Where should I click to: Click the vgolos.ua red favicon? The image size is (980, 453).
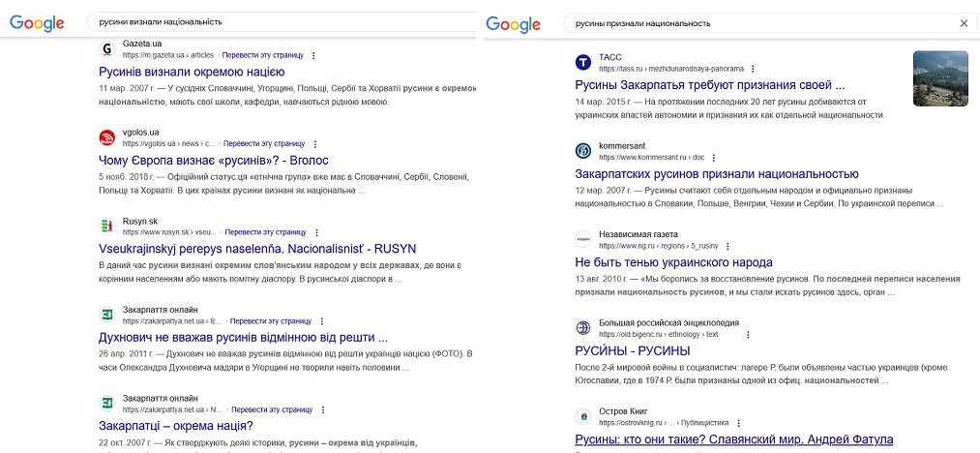[x=107, y=137]
